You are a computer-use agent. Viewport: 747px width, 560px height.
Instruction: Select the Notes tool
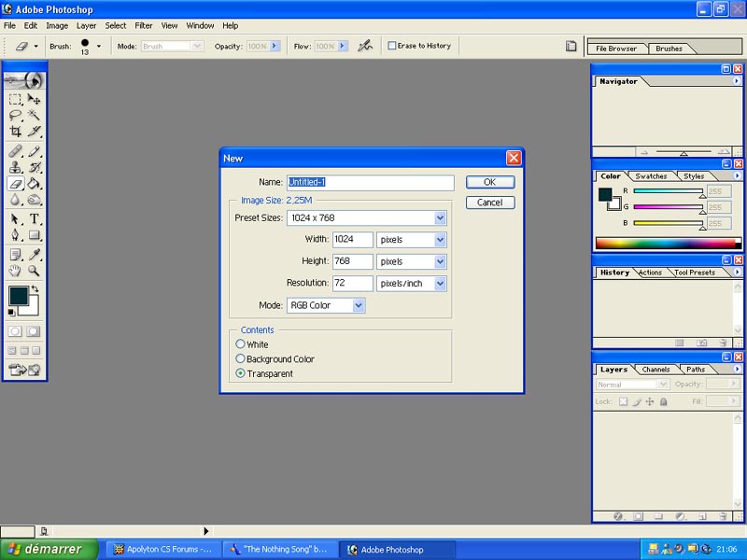15,255
